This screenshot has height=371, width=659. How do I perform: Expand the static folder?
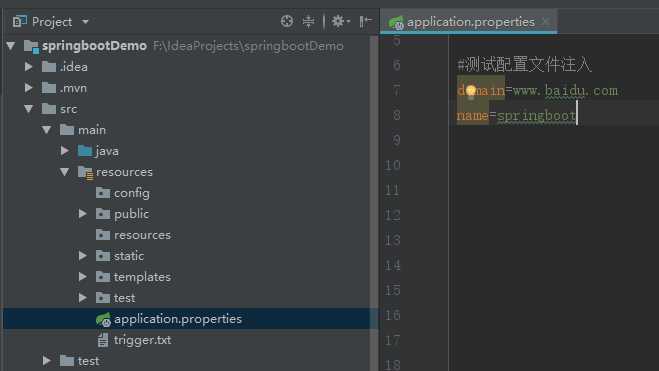click(x=83, y=255)
